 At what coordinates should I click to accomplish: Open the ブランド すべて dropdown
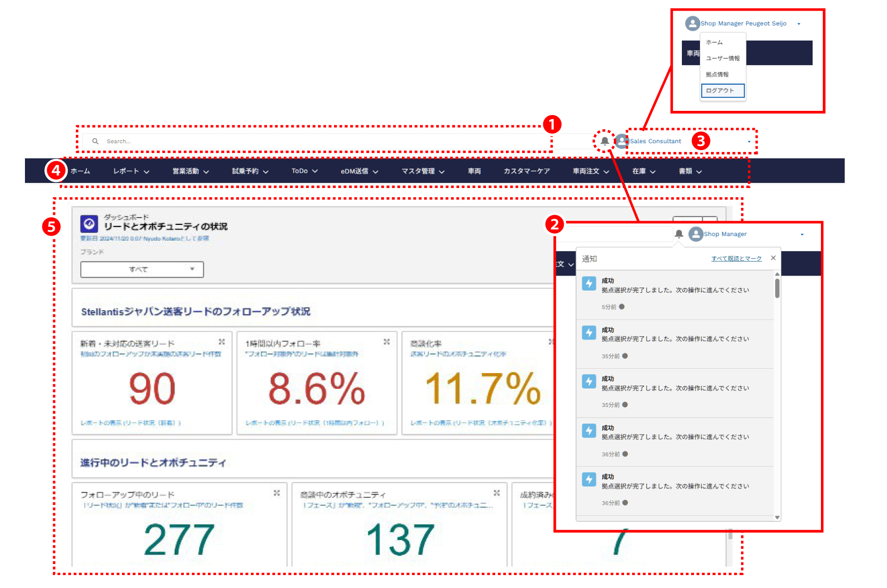pos(142,269)
